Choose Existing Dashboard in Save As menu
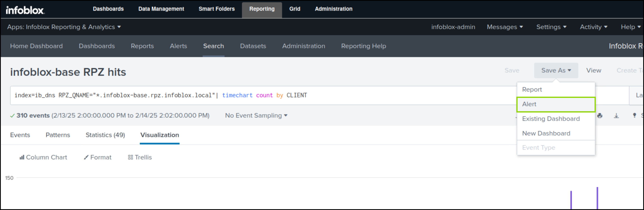644x210 pixels. [551, 119]
